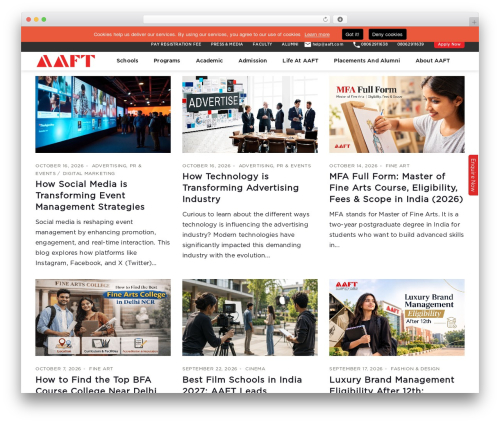Open the Learn more cookie link
The image size is (500, 423).
pyautogui.click(x=317, y=35)
